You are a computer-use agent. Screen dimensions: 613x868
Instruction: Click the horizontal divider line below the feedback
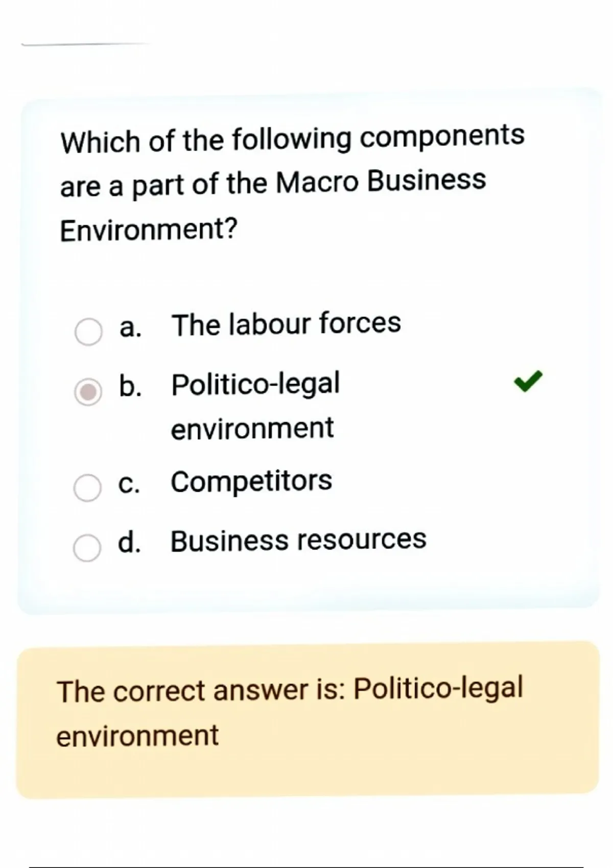pos(306,866)
